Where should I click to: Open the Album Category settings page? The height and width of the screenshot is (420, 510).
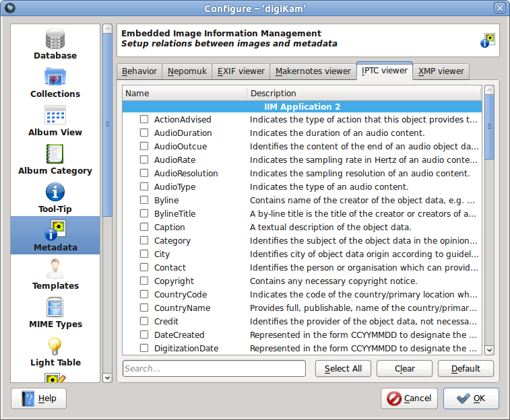point(55,159)
